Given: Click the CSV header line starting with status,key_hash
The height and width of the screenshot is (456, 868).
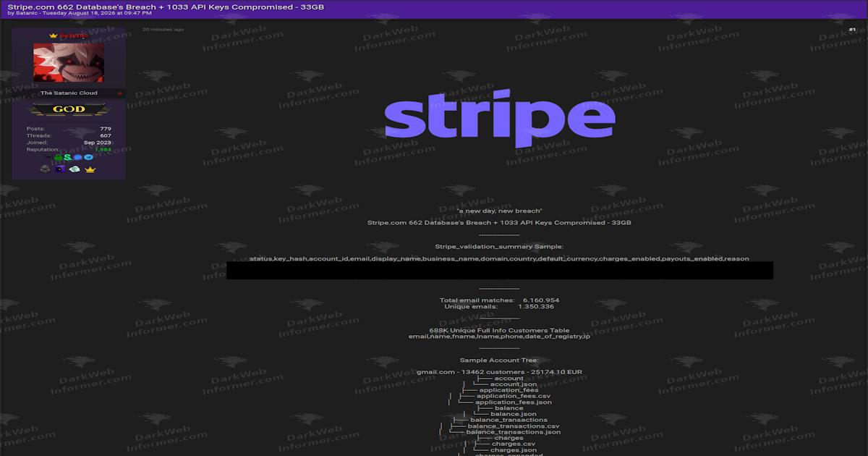Looking at the screenshot, I should 499,258.
